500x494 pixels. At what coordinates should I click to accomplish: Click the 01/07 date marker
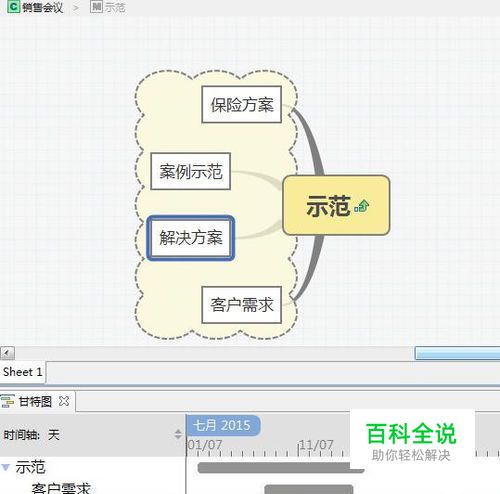(205, 445)
